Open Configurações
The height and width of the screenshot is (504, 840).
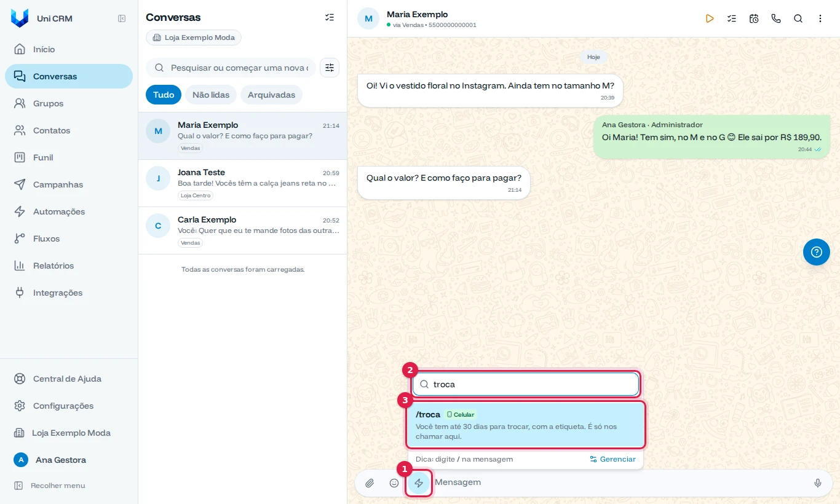click(69, 406)
